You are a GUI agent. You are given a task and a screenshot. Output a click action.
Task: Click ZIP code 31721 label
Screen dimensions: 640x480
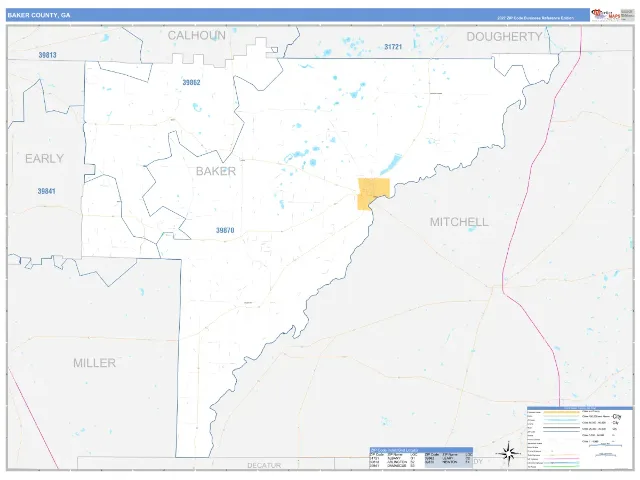point(393,47)
